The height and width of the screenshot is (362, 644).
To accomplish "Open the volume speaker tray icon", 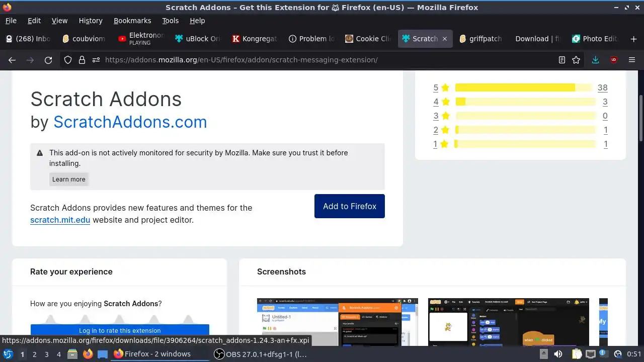I will coord(557,354).
